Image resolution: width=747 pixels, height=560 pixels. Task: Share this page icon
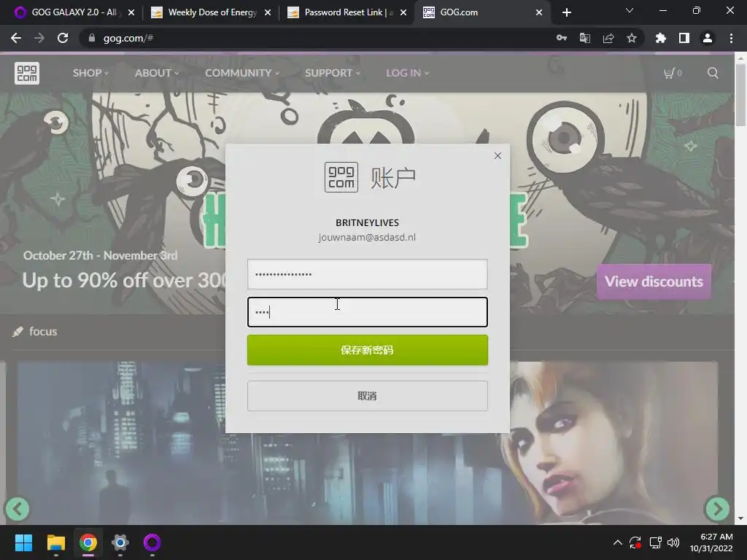pos(608,38)
